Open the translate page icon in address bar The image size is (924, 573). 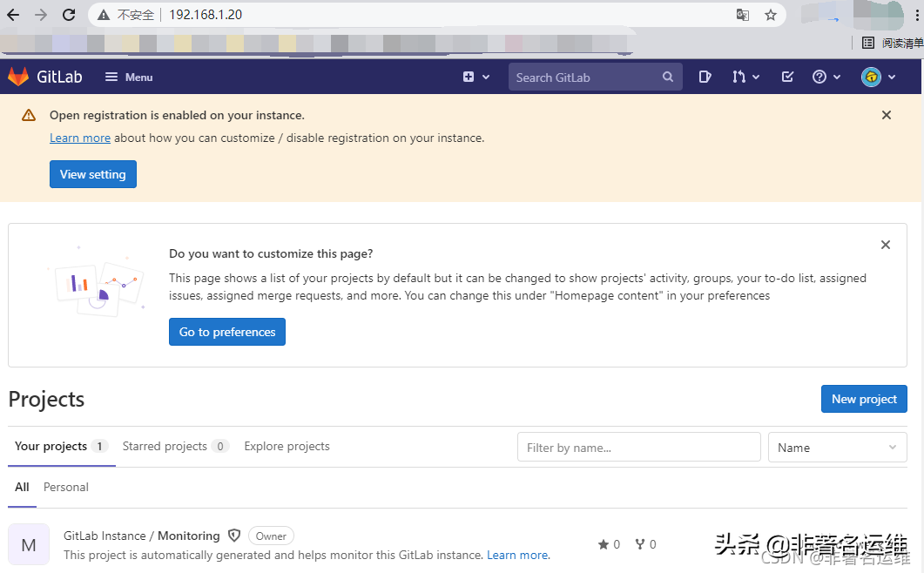point(743,15)
